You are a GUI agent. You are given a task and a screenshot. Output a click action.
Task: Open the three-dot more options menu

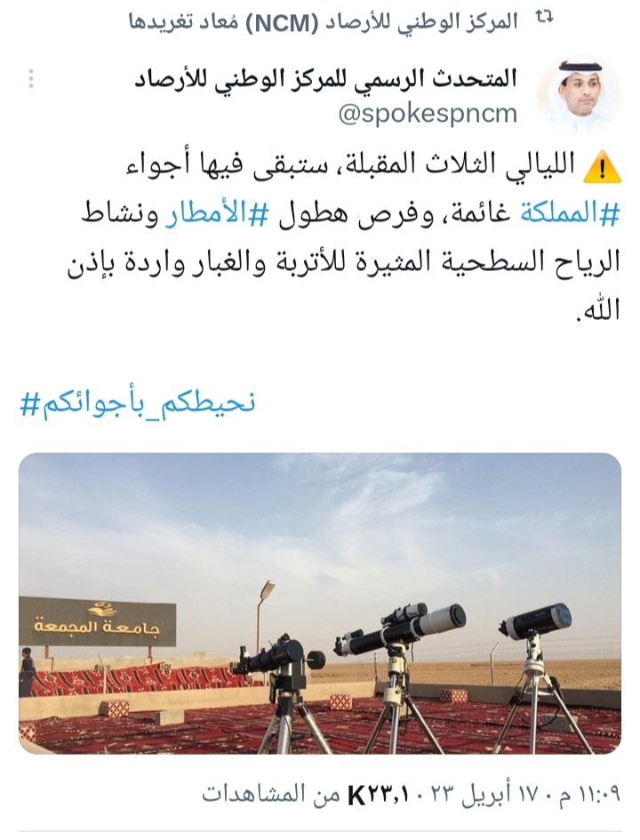click(31, 79)
